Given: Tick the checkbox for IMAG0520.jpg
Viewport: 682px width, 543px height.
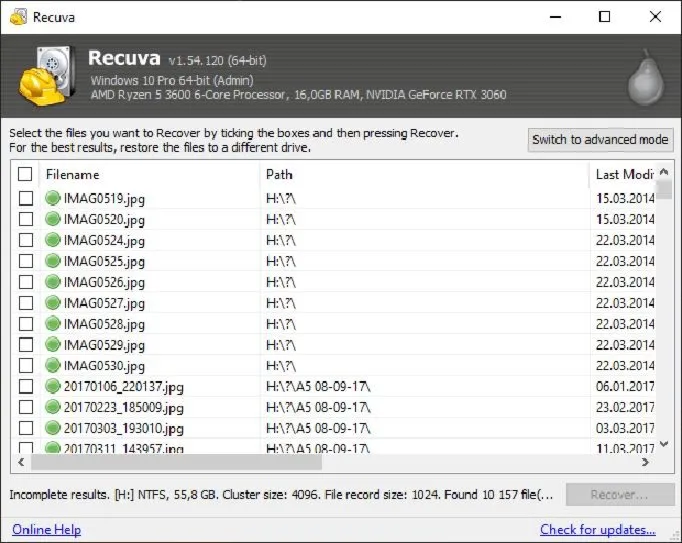Looking at the screenshot, I should [26, 219].
